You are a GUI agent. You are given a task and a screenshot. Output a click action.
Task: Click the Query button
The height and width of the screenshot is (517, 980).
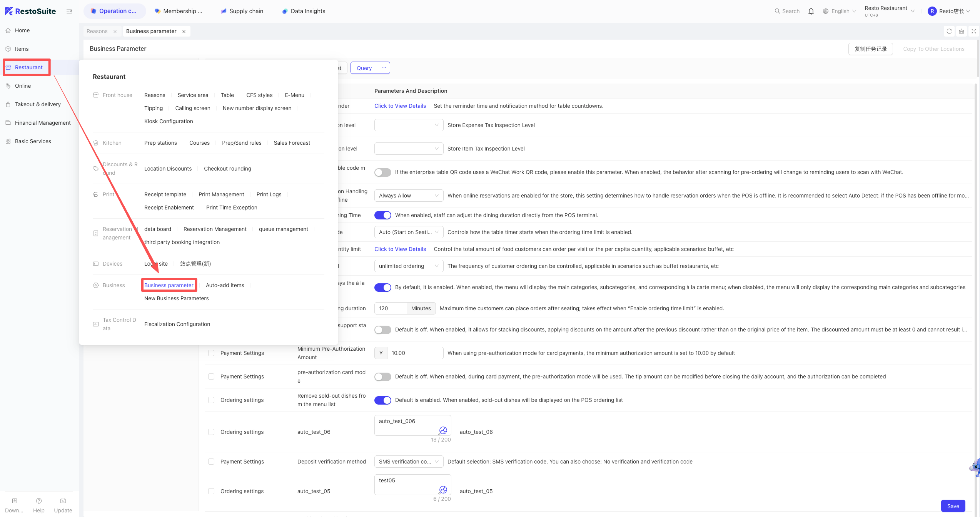[364, 68]
